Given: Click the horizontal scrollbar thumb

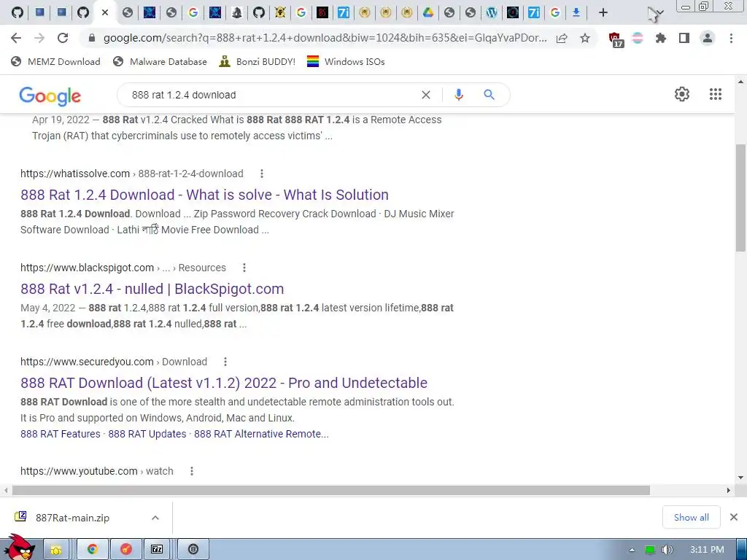Looking at the screenshot, I should (x=331, y=491).
